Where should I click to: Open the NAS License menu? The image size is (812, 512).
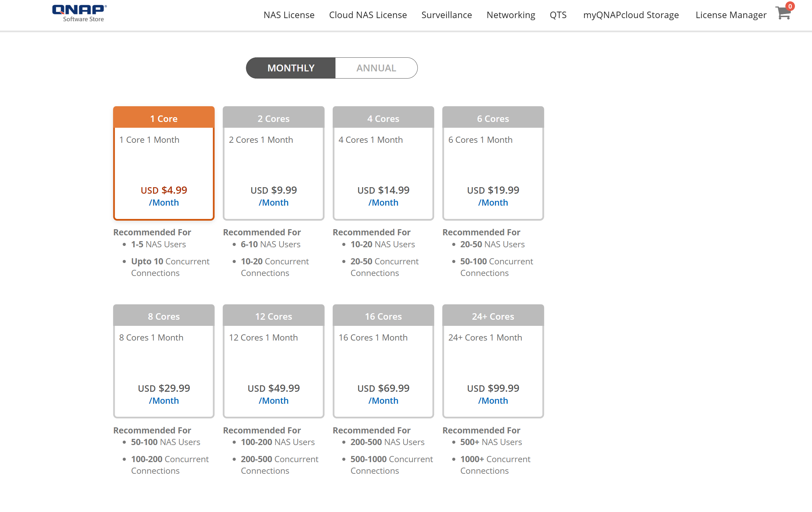tap(288, 15)
